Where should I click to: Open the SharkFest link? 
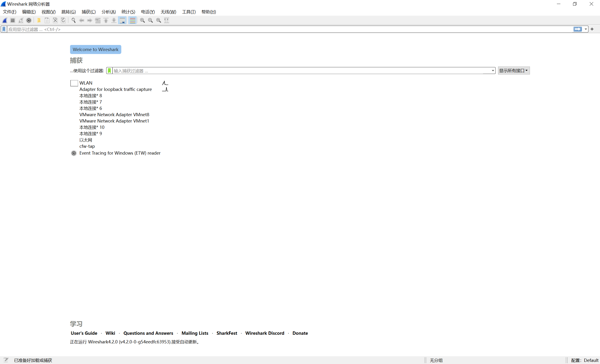click(227, 333)
